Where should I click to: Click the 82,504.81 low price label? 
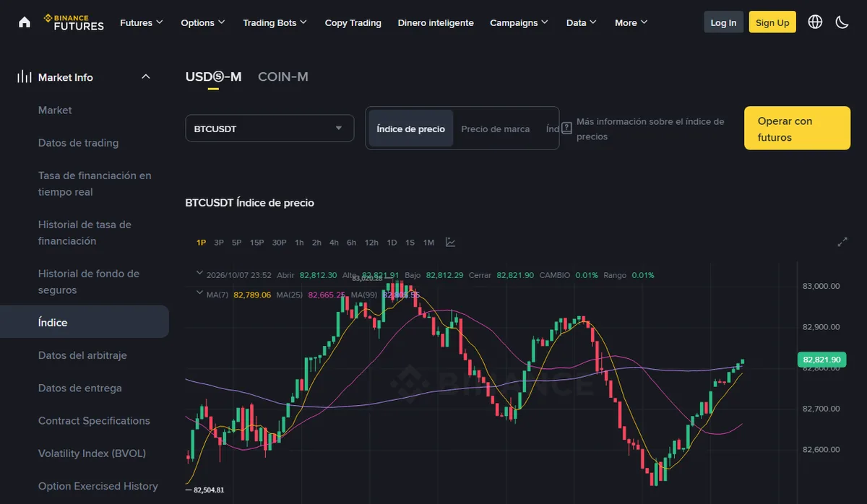point(209,490)
